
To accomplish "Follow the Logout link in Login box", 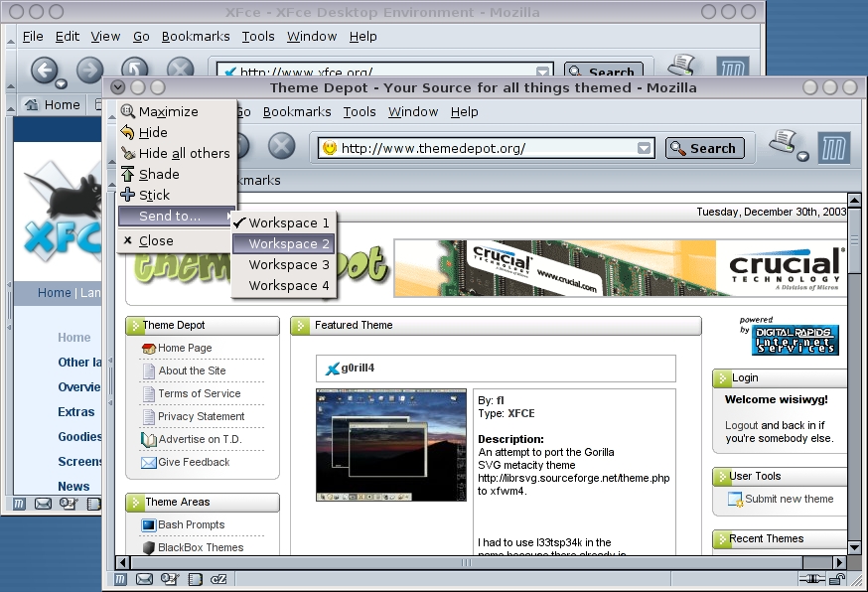I will (x=741, y=425).
